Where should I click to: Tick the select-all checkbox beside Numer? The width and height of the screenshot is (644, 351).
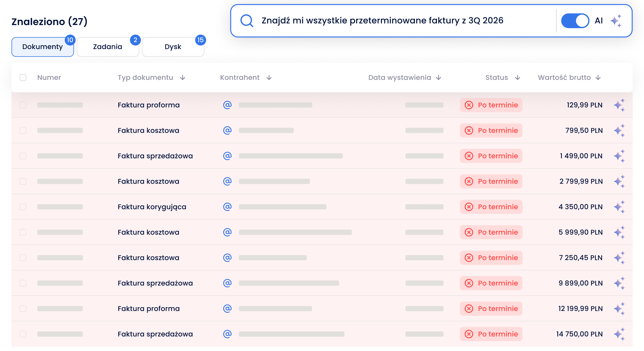point(23,77)
